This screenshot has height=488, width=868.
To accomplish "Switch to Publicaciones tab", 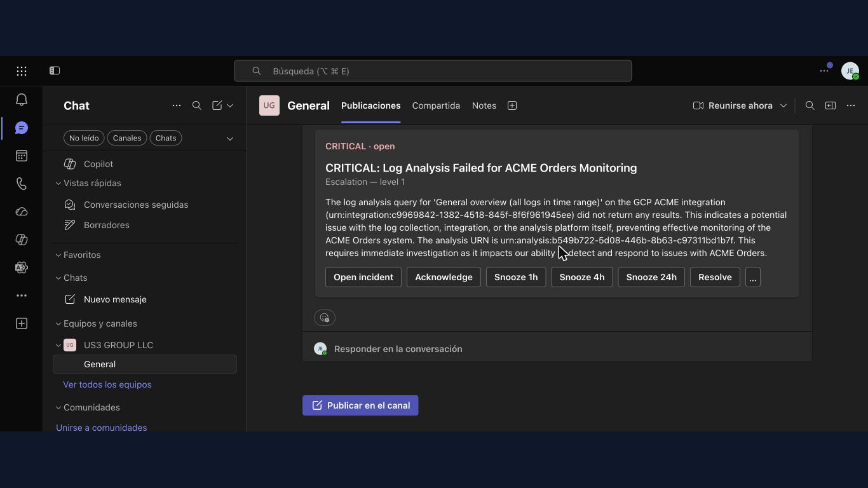I will click(x=371, y=105).
